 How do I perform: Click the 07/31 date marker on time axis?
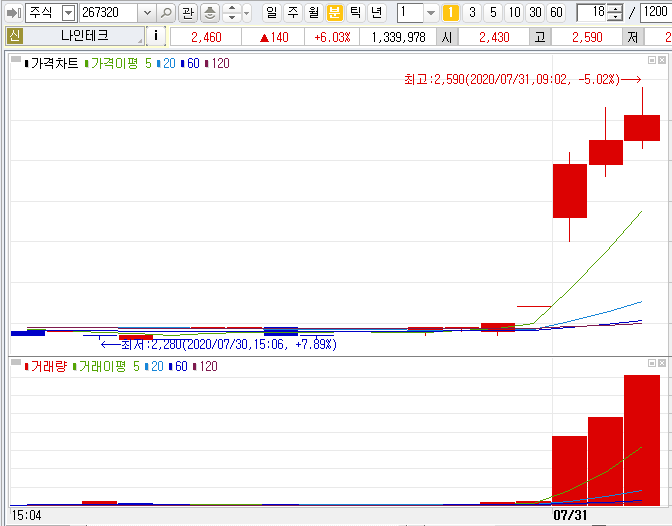click(570, 515)
